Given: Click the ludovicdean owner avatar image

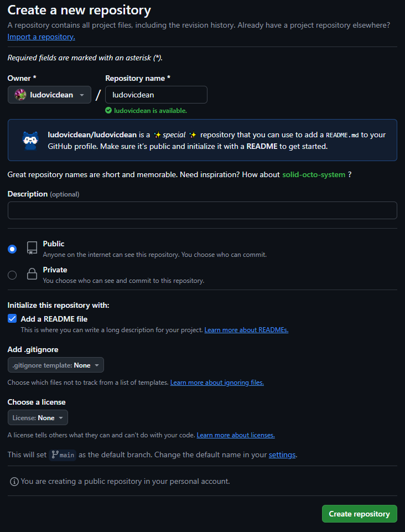Looking at the screenshot, I should click(20, 95).
